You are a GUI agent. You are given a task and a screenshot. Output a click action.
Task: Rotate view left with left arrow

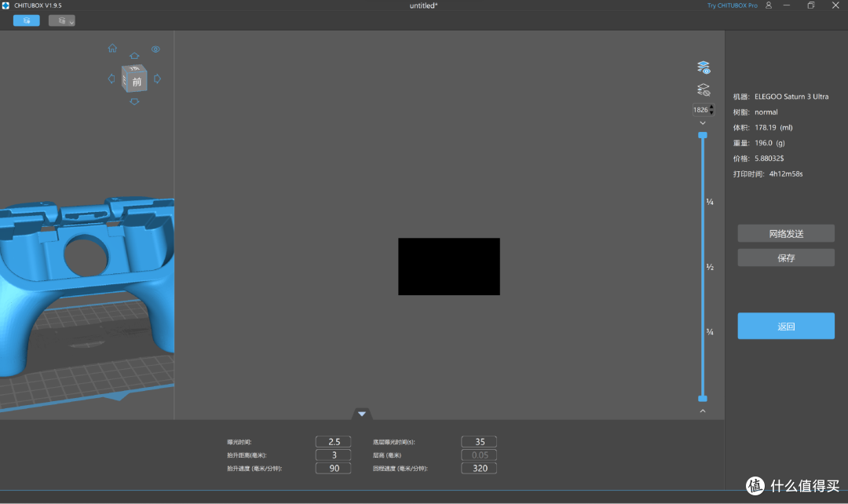[111, 79]
